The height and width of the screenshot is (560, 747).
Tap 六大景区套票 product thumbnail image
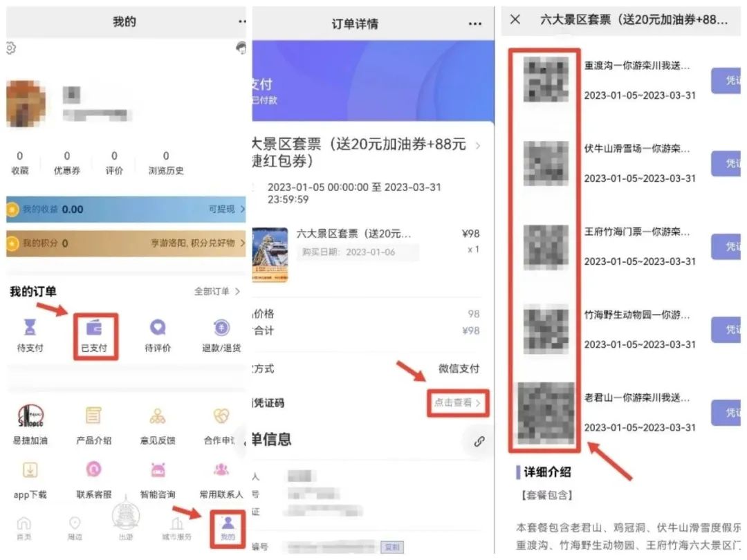(x=271, y=255)
